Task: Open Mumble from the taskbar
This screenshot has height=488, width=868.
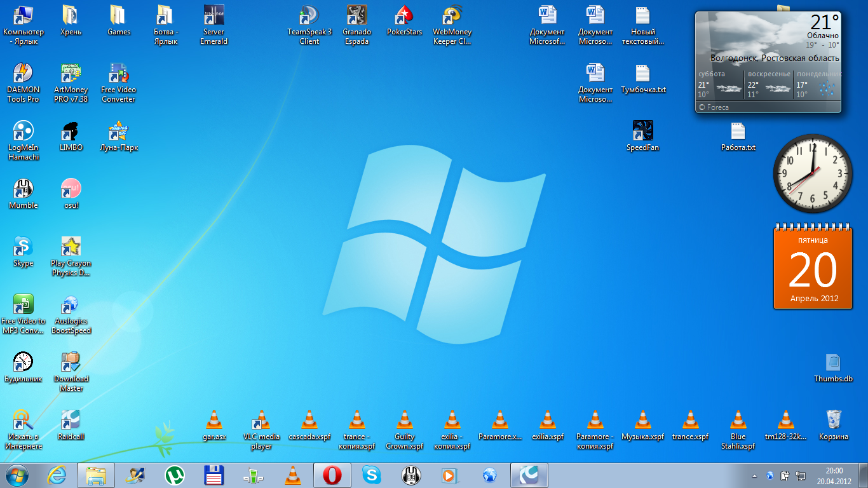Action: pos(410,475)
